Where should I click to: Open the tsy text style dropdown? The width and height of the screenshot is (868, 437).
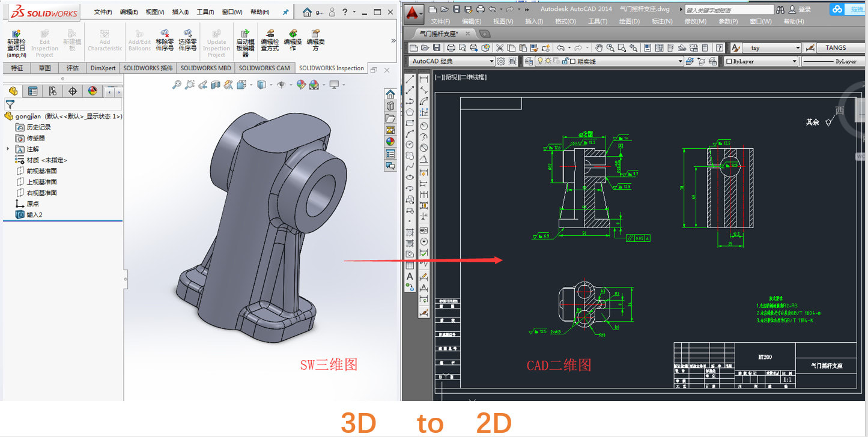(797, 48)
